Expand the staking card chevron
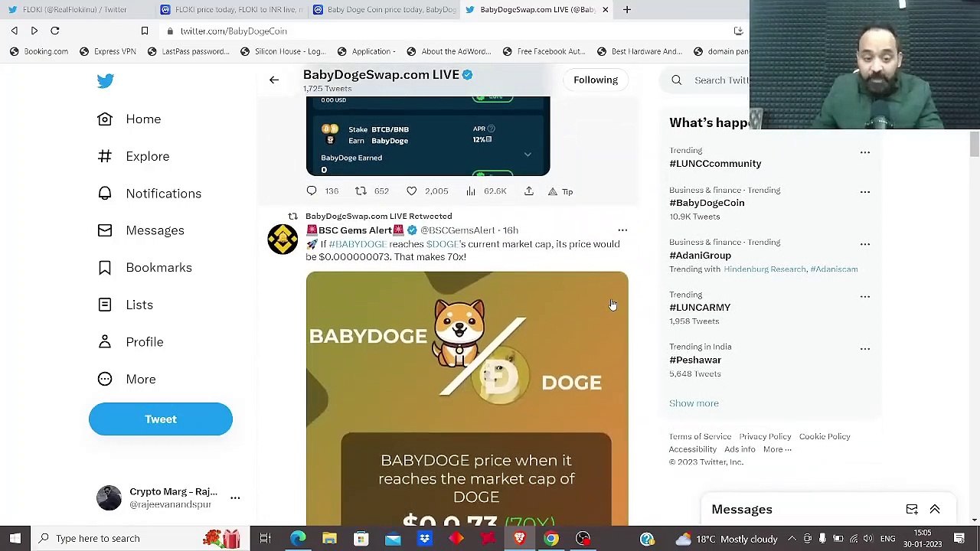Viewport: 980px width, 551px height. 528,155
